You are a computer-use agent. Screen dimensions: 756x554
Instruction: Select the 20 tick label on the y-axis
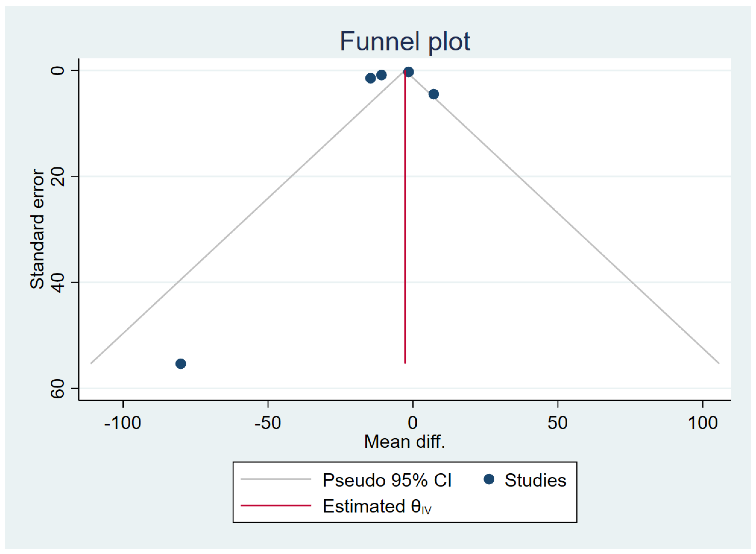pyautogui.click(x=58, y=176)
